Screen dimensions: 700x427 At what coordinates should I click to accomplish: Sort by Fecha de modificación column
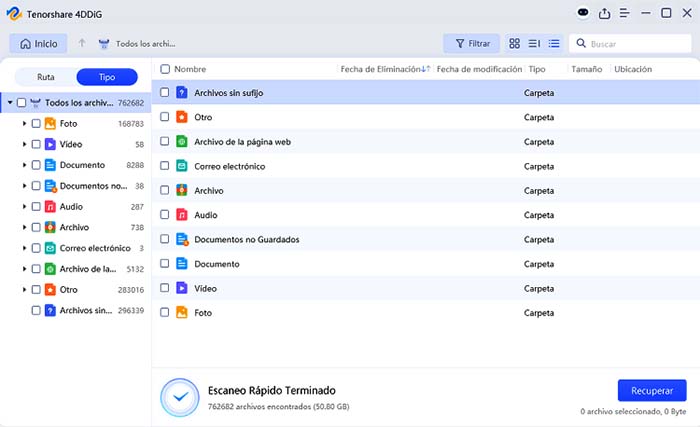pos(479,69)
